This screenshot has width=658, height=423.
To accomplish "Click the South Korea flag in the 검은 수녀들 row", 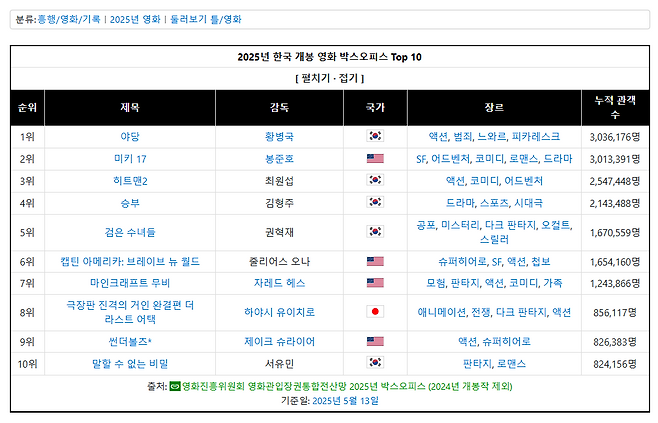I will pyautogui.click(x=375, y=233).
